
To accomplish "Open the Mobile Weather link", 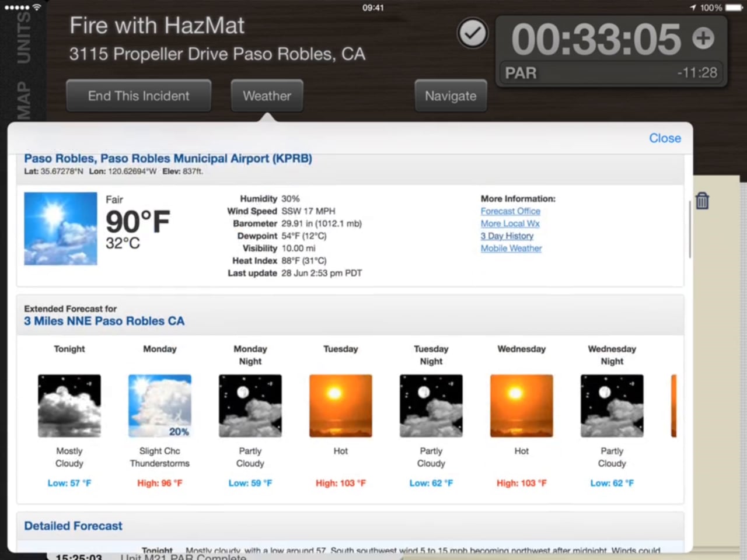I will tap(511, 248).
